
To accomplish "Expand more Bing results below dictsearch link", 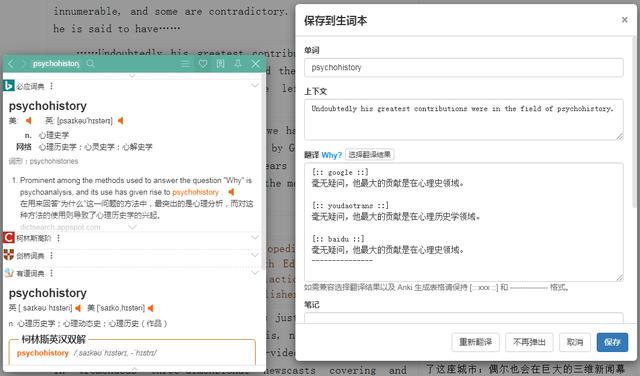I will [x=132, y=227].
